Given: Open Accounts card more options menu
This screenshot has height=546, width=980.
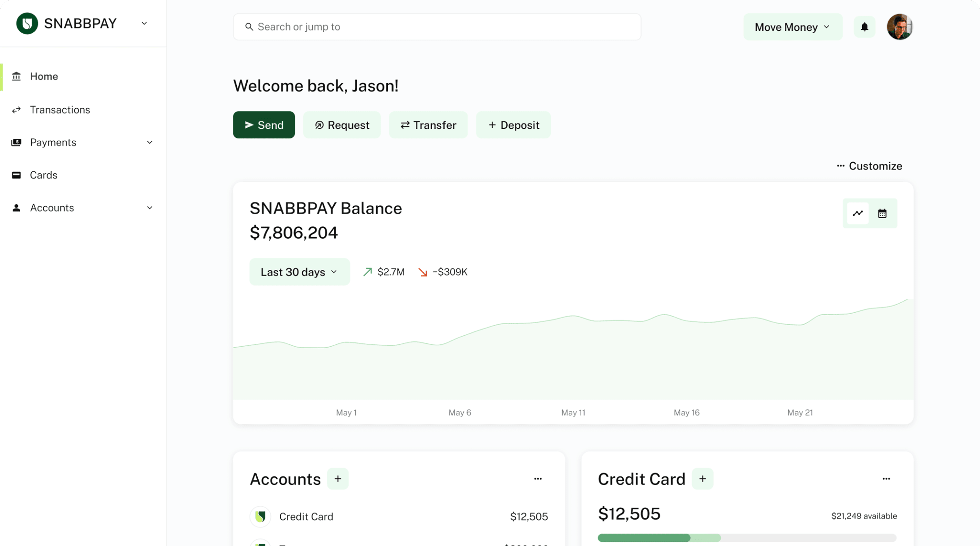Looking at the screenshot, I should point(537,479).
